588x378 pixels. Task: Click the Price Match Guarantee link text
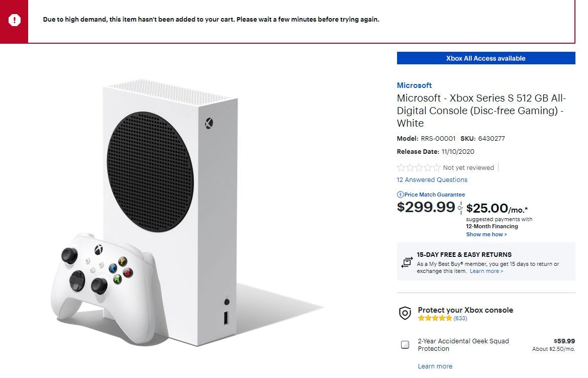(x=434, y=195)
